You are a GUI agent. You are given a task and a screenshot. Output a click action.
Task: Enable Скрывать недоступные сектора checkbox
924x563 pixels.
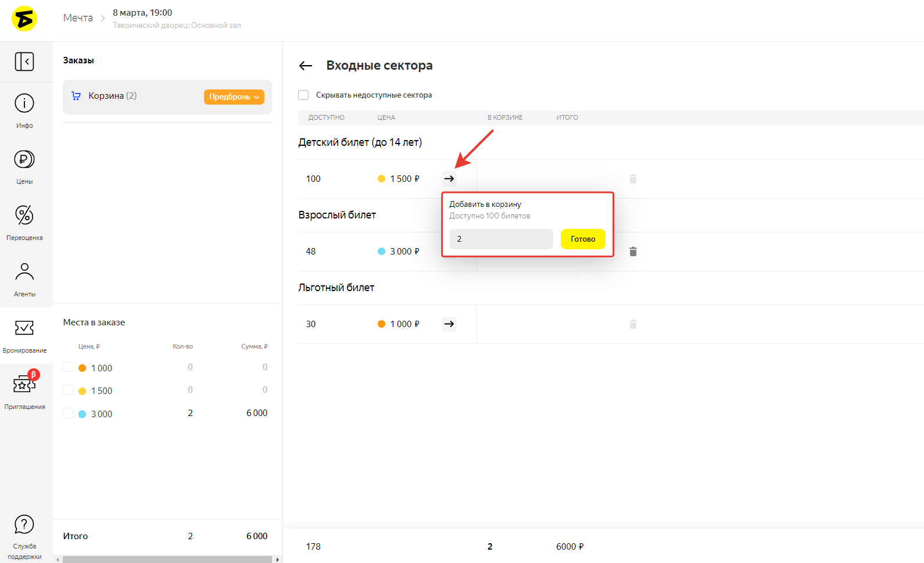pyautogui.click(x=303, y=95)
